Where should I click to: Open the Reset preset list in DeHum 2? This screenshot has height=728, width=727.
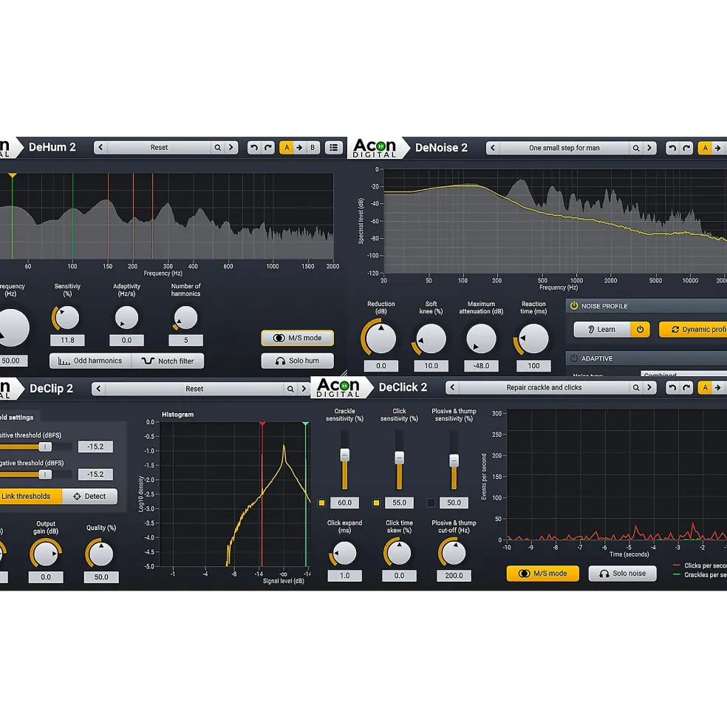tap(160, 148)
